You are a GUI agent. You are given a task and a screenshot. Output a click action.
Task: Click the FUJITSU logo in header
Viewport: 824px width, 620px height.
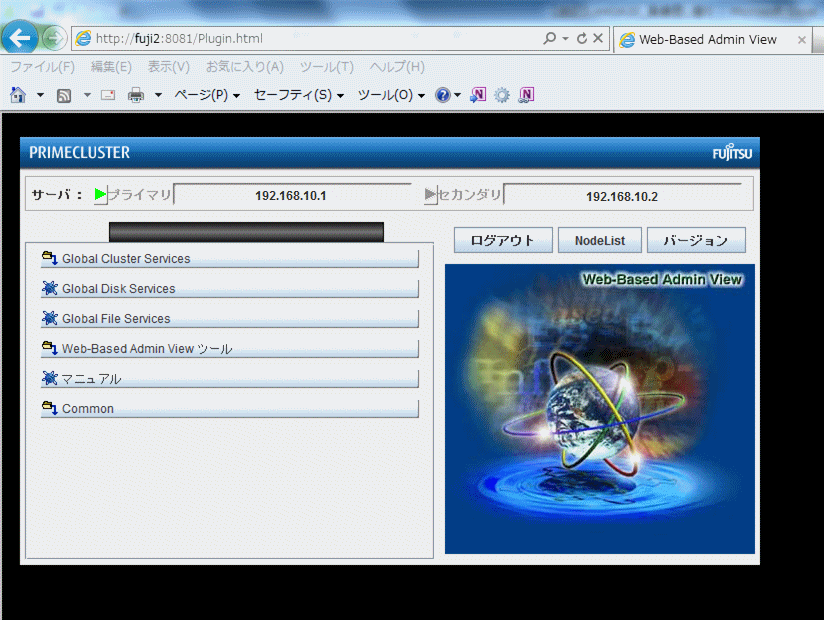(x=732, y=153)
